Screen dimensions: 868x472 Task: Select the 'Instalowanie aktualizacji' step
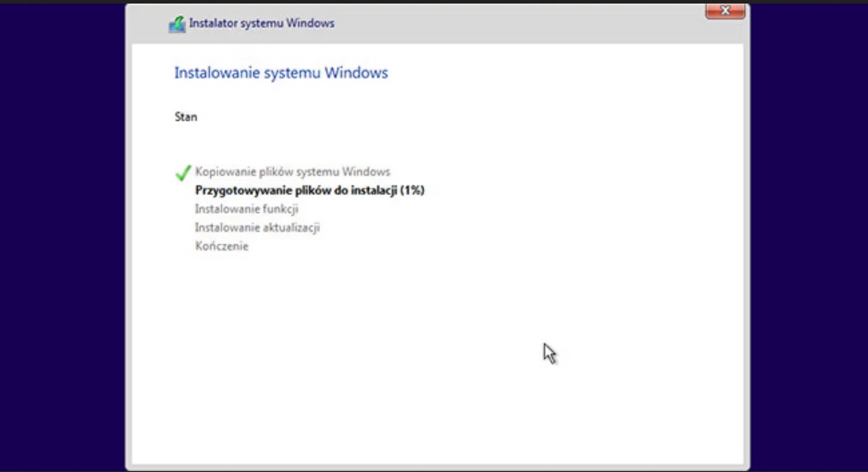tap(257, 227)
